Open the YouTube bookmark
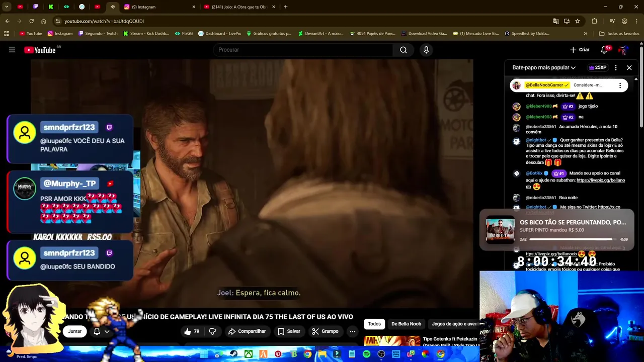644x362 pixels. (31, 34)
